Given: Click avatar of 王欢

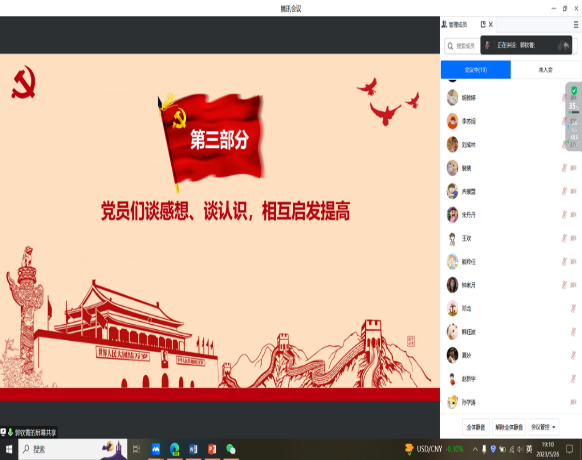Looking at the screenshot, I should pyautogui.click(x=452, y=238).
